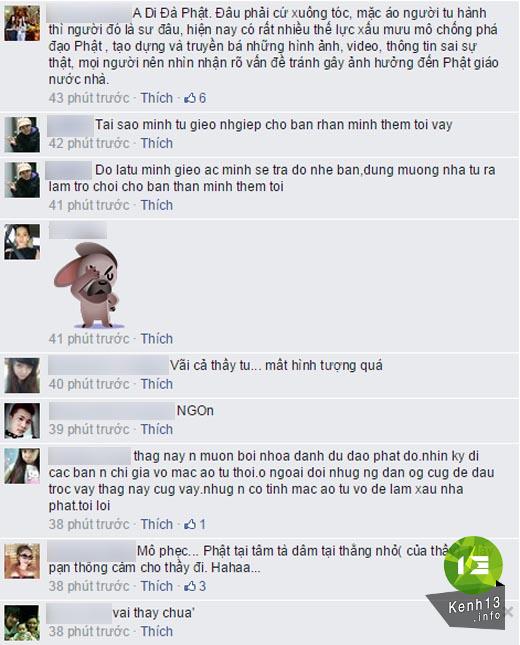Like the 'NGOn' comment
This screenshot has width=520, height=645.
[157, 429]
